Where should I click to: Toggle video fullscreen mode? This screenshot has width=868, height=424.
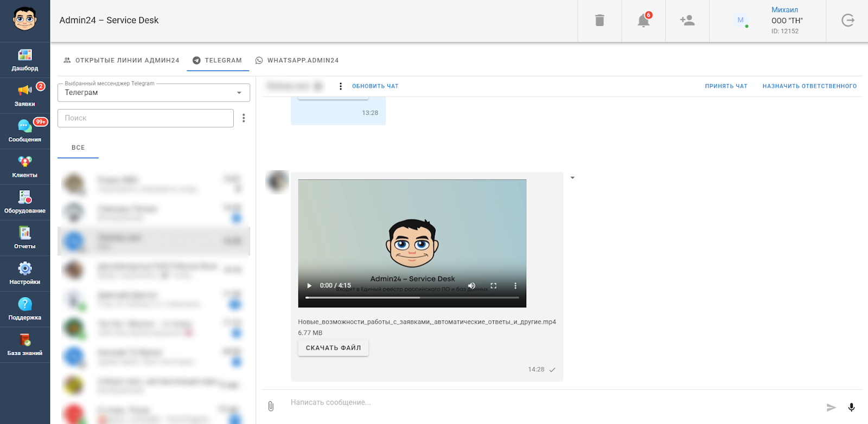coord(494,286)
